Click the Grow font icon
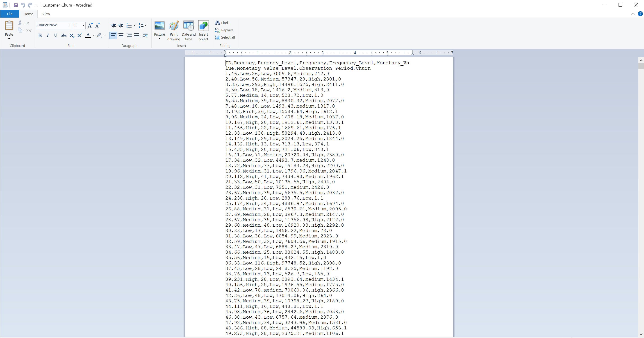 tap(90, 25)
